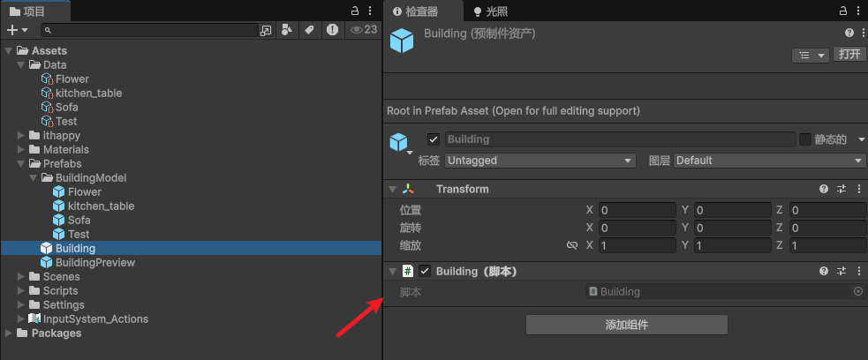Collapse the Transform component foldout
Screen dimensions: 868x360
click(392, 189)
